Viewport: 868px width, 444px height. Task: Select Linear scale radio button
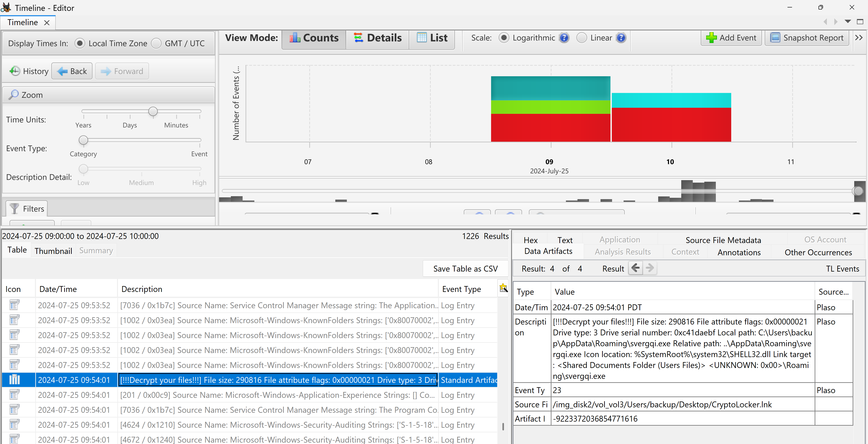point(582,38)
